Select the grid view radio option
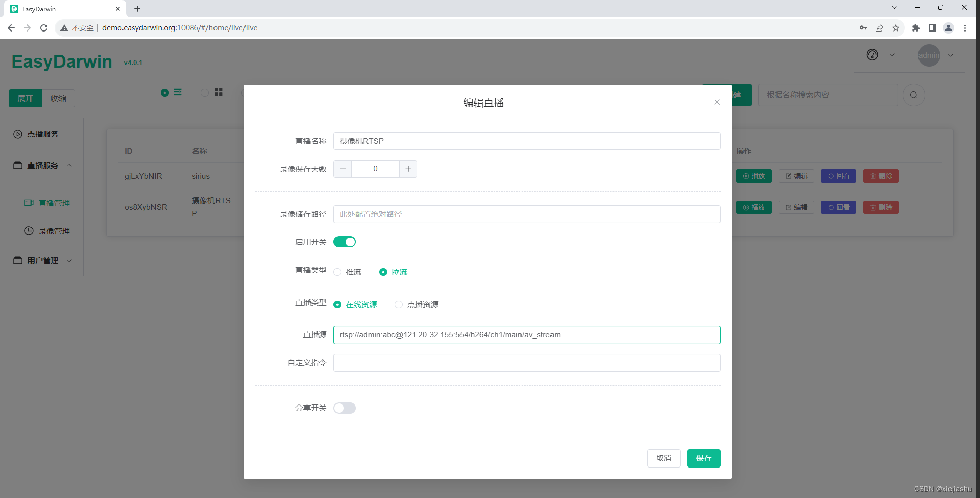Viewport: 980px width, 498px height. click(x=205, y=92)
